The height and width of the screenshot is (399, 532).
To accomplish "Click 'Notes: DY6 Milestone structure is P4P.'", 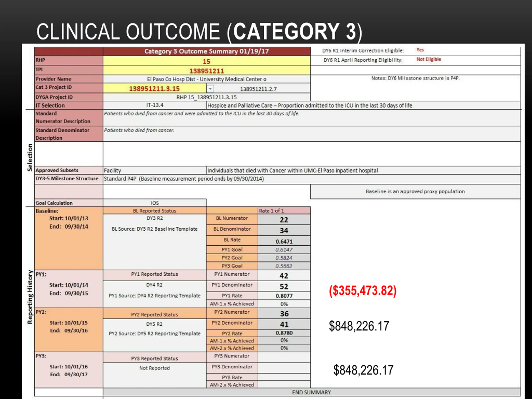I will pos(415,78).
